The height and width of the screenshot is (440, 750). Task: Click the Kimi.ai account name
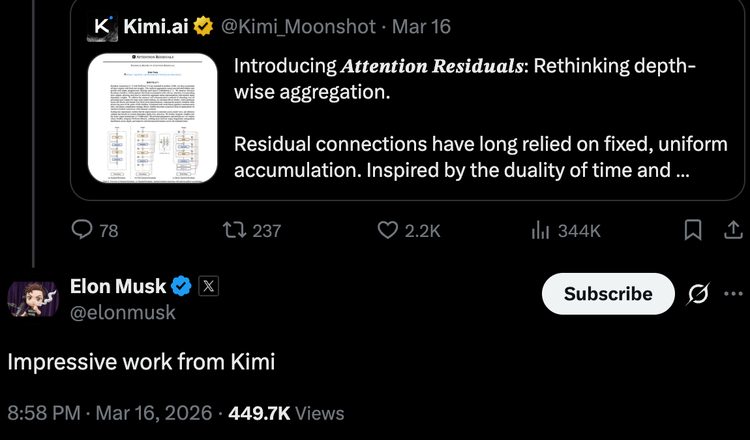coord(154,24)
